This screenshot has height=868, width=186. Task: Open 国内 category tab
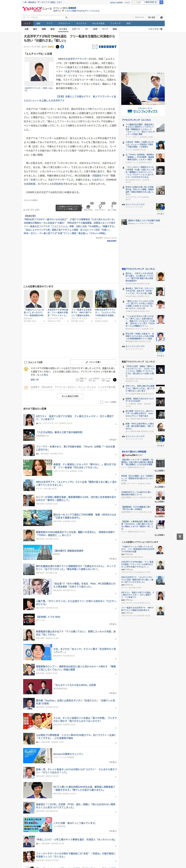(35, 29)
